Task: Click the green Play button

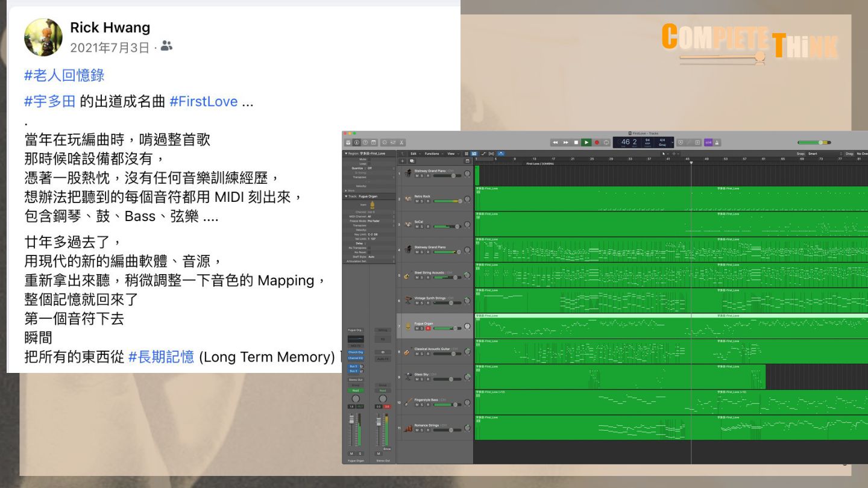Action: [587, 143]
